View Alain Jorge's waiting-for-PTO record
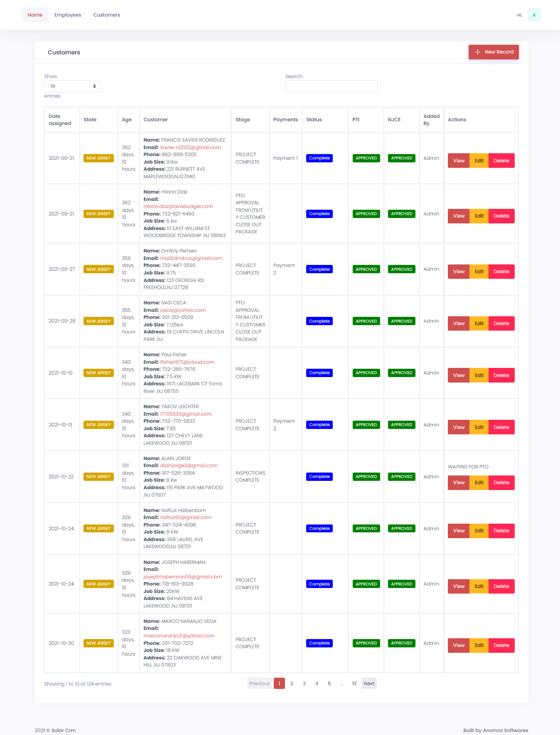The height and width of the screenshot is (735, 560). tap(458, 483)
